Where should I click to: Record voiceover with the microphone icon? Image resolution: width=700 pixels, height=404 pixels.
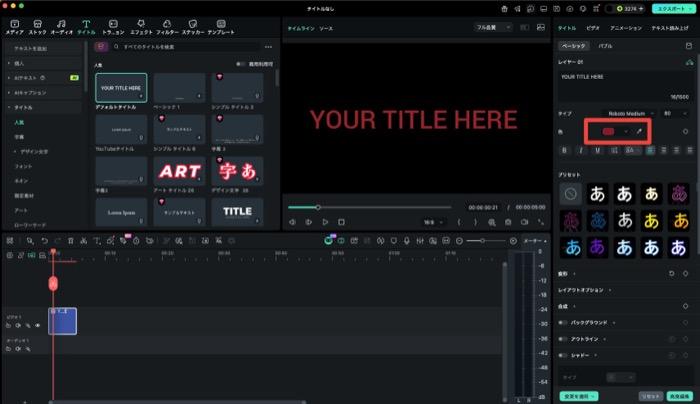tap(407, 241)
